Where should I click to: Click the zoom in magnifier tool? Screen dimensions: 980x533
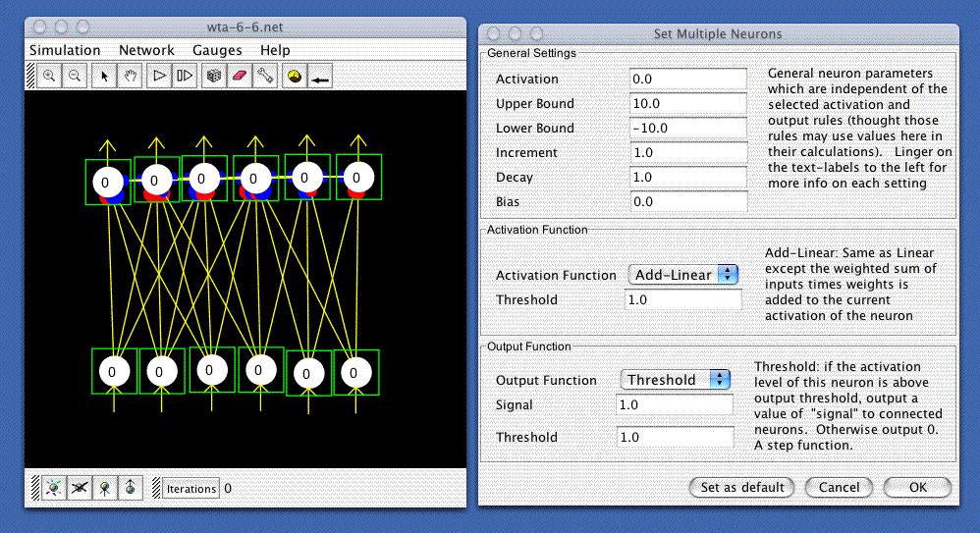(48, 76)
